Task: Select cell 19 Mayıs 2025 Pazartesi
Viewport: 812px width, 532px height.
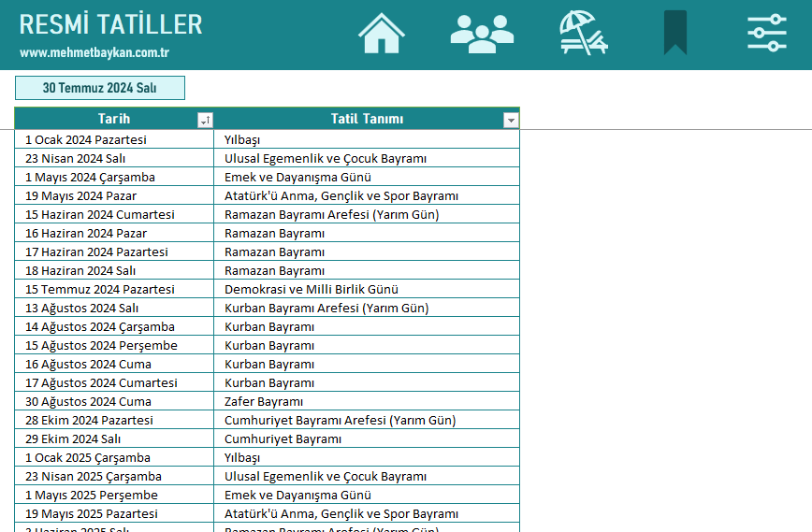Action: tap(114, 512)
